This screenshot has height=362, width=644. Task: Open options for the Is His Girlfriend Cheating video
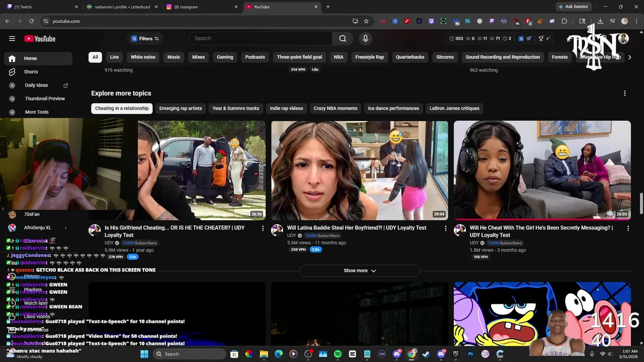[x=263, y=228]
